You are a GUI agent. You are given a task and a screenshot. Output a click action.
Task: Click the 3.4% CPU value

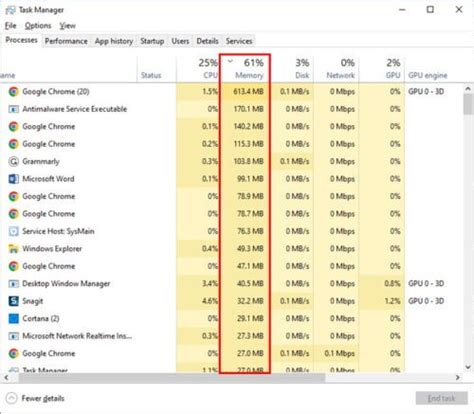210,284
